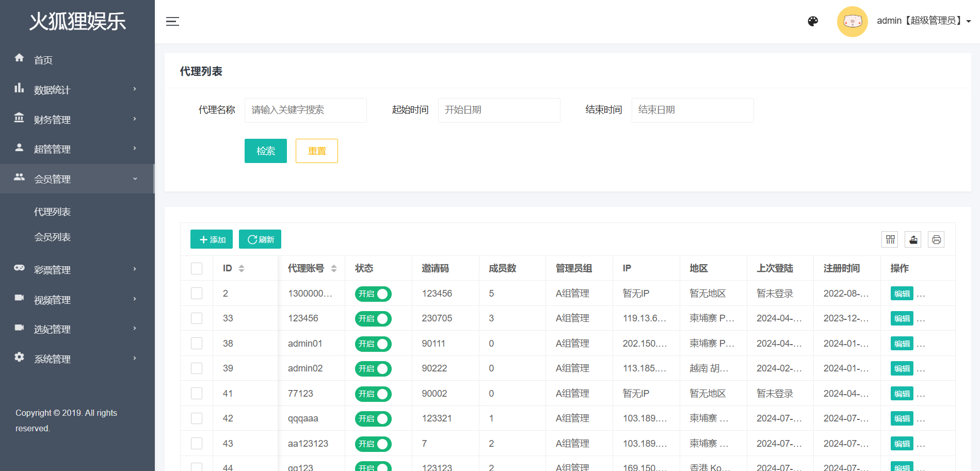The image size is (980, 471).
Task: Click the 代理名称 keyword input field
Action: [306, 110]
